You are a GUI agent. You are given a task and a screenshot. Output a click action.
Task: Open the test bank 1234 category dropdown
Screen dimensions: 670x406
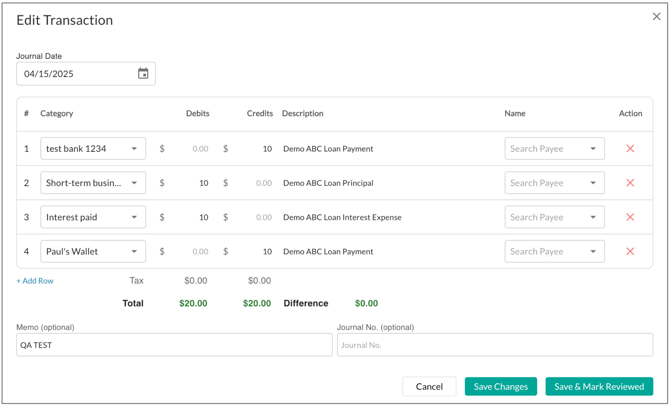[93, 148]
